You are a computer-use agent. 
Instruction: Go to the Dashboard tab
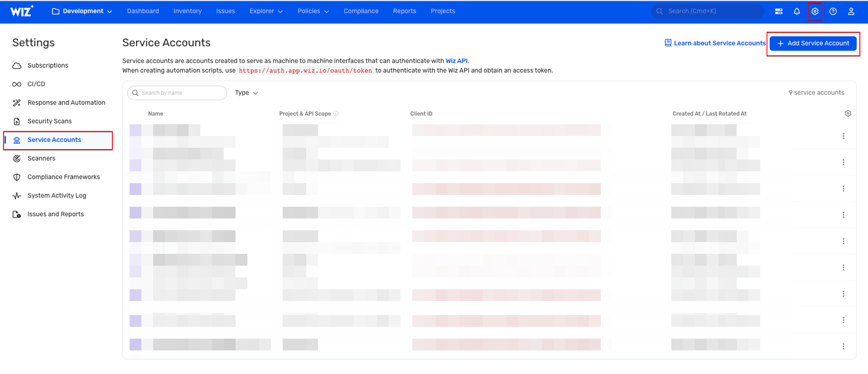(x=143, y=11)
